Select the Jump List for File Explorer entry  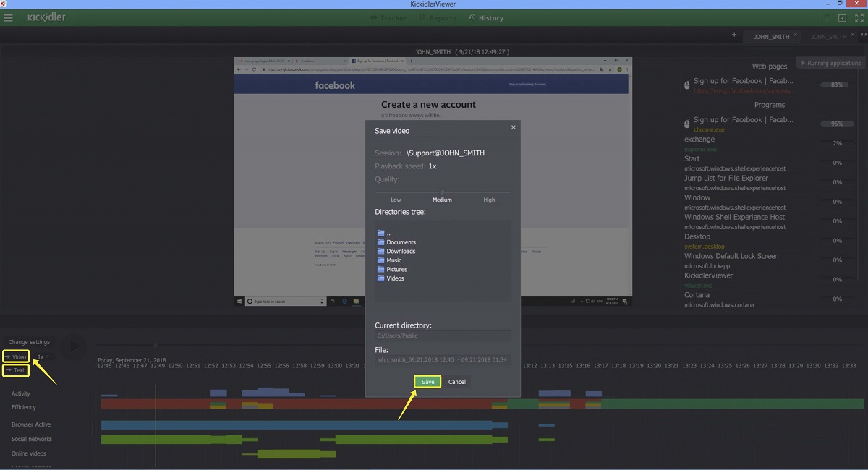click(726, 178)
